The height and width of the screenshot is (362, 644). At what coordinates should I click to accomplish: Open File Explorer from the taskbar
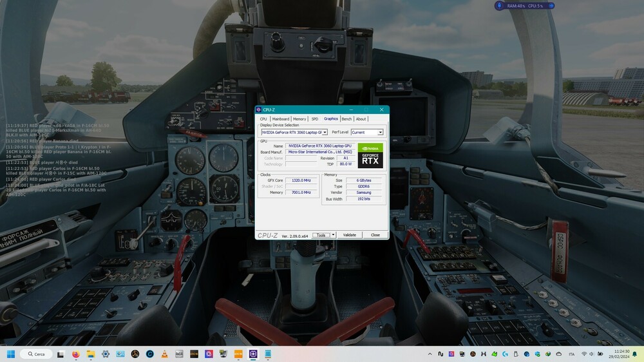(90, 354)
